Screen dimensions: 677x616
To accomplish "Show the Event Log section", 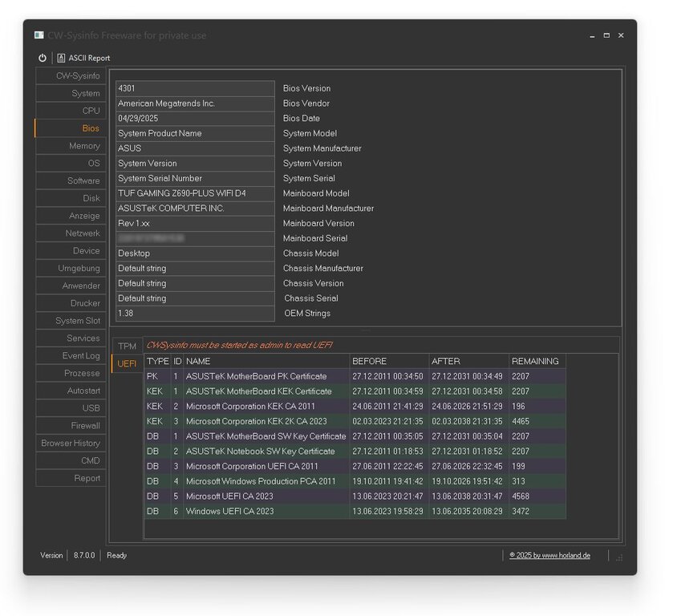I will [x=71, y=355].
